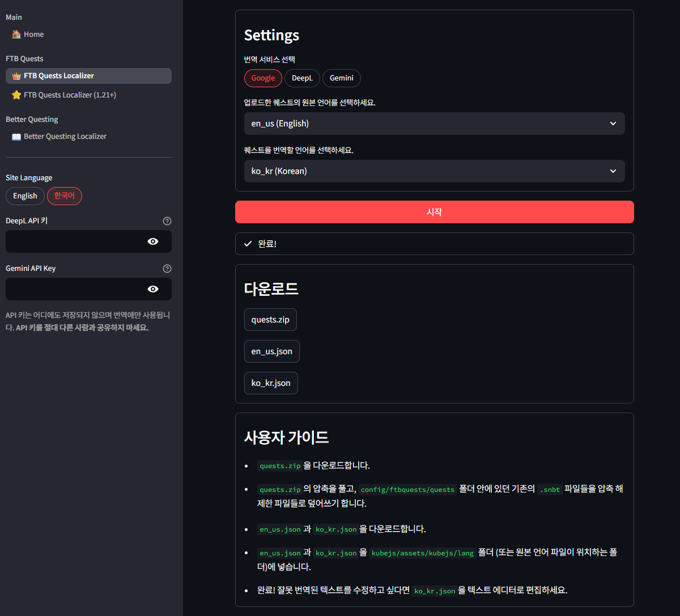This screenshot has width=680, height=616.
Task: Expand the 완료! status panel
Action: [x=435, y=244]
